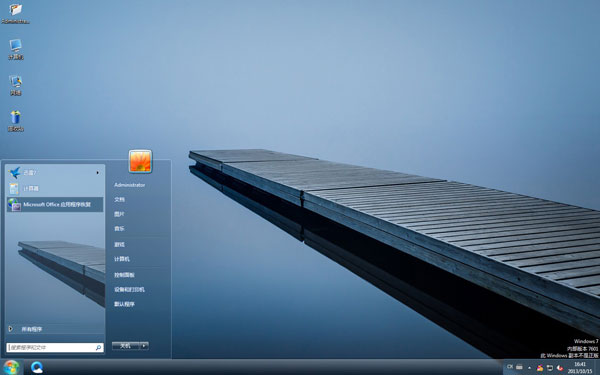Expand the jump list arrow beside bird program
Viewport: 600px width, 375px height.
coord(98,173)
